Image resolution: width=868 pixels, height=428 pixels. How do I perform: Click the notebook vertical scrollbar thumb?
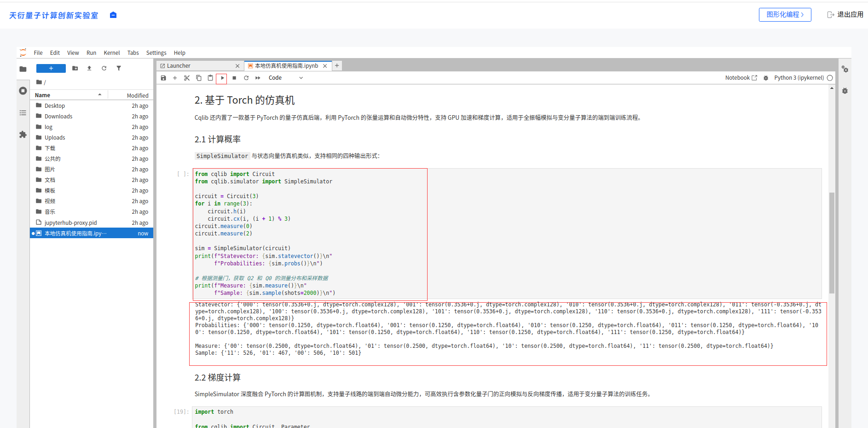pos(832,243)
